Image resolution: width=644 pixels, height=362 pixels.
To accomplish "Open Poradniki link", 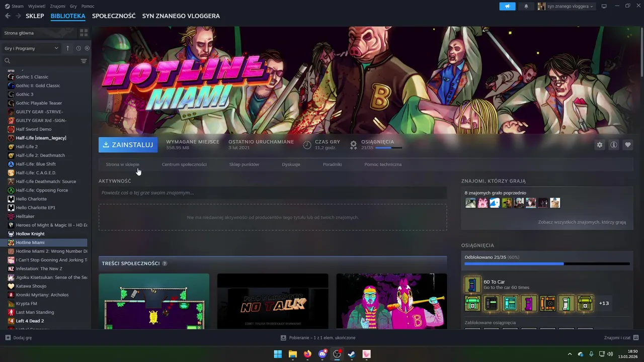I will [x=332, y=164].
